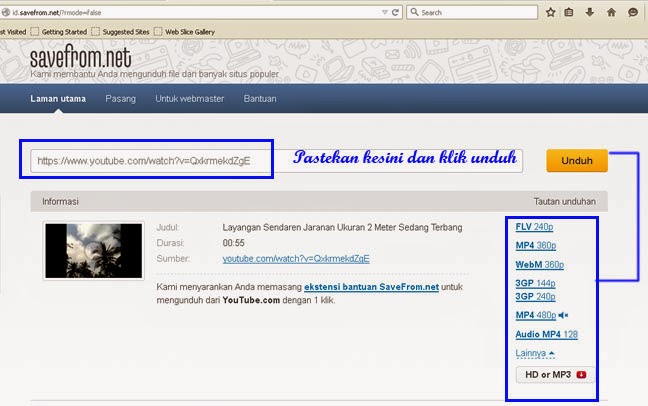This screenshot has width=648, height=406.
Task: Open ekstensi bantuan SaveFrom.net link
Action: pyautogui.click(x=371, y=287)
